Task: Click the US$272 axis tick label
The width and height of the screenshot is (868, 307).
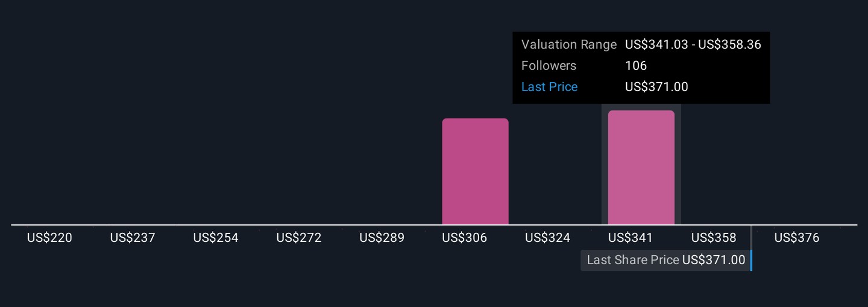Action: tap(299, 238)
